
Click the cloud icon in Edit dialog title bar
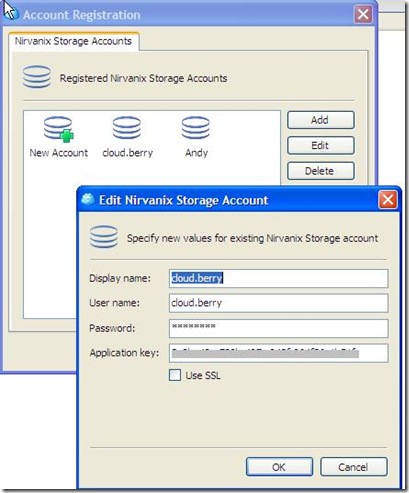point(88,199)
